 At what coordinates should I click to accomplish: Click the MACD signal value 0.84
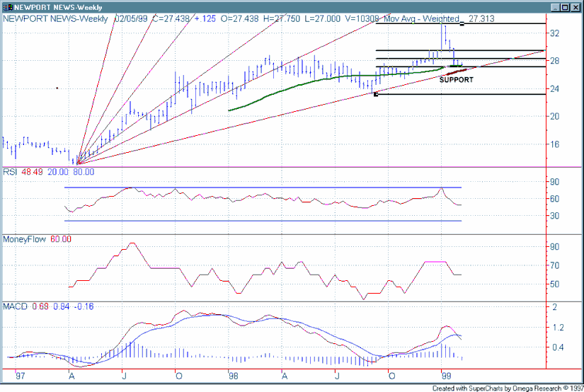click(62, 306)
